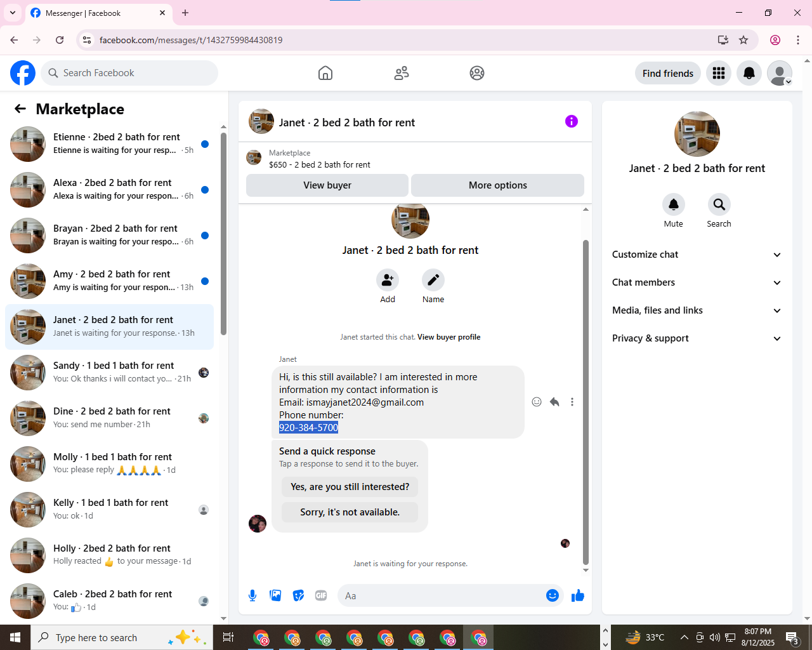
Task: Click the edit Name pencil icon
Action: click(x=433, y=280)
